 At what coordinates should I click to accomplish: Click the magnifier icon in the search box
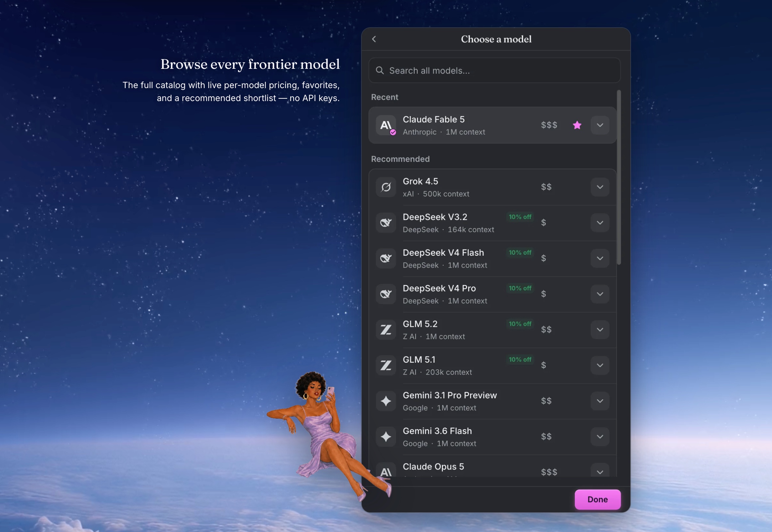tap(380, 70)
